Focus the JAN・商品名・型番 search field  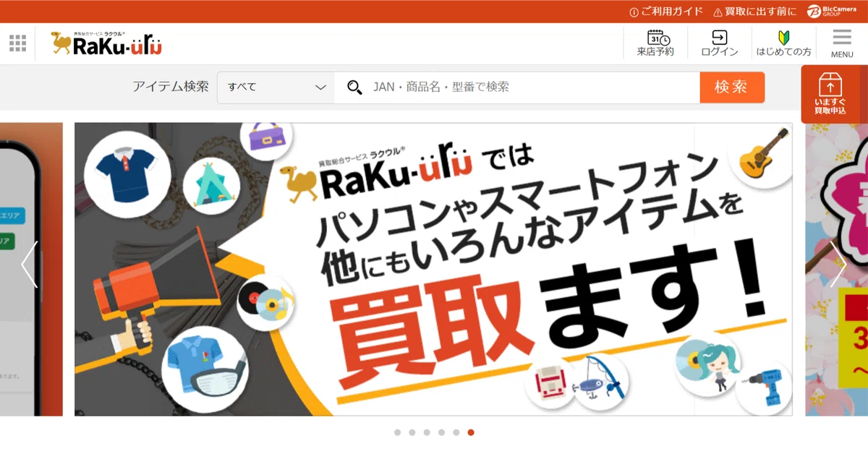[x=517, y=87]
